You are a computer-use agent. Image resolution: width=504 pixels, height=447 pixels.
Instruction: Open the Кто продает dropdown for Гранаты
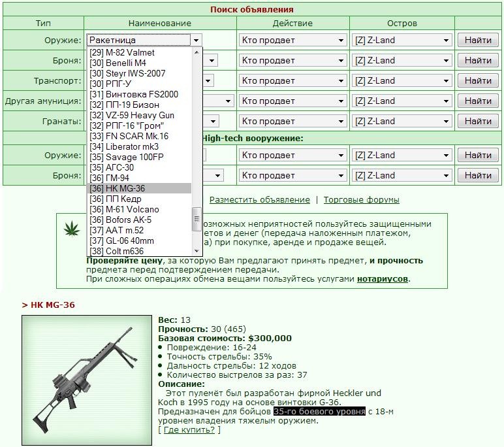pos(293,122)
